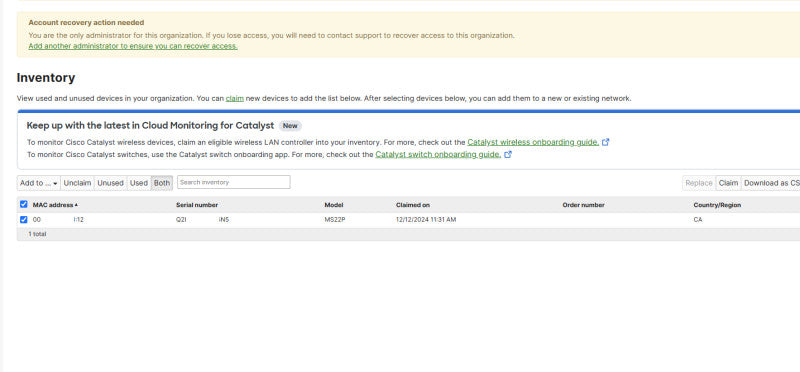Open Catalyst wireless guide external link icon

[606, 142]
